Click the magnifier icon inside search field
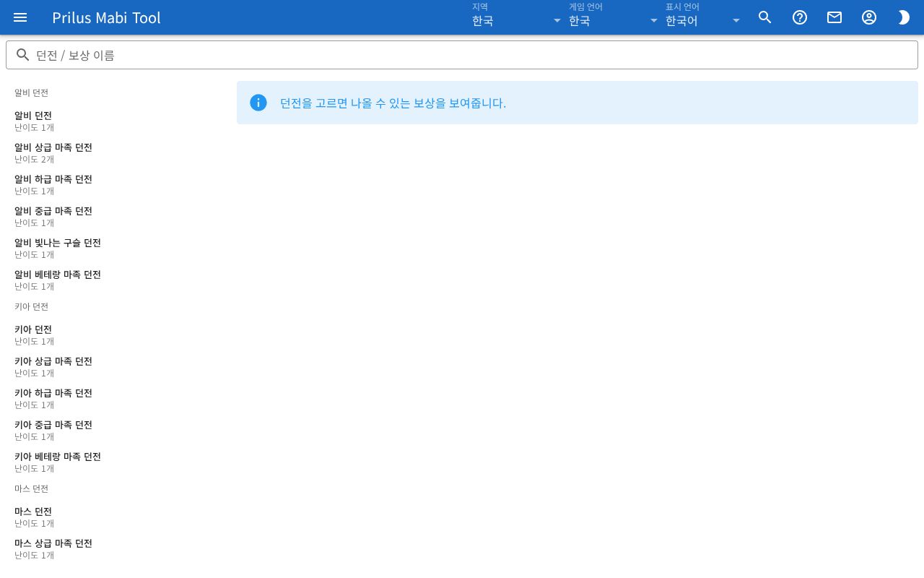The image size is (924, 578). coord(23,55)
